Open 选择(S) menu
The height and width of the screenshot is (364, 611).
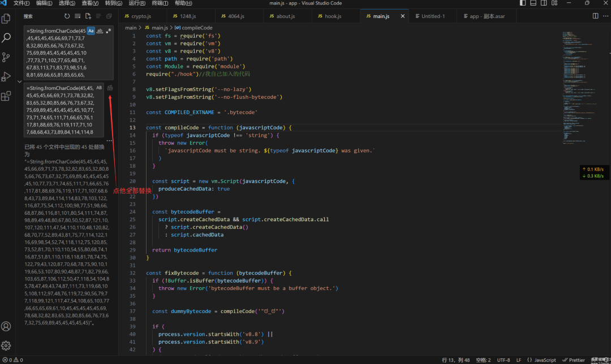point(67,3)
